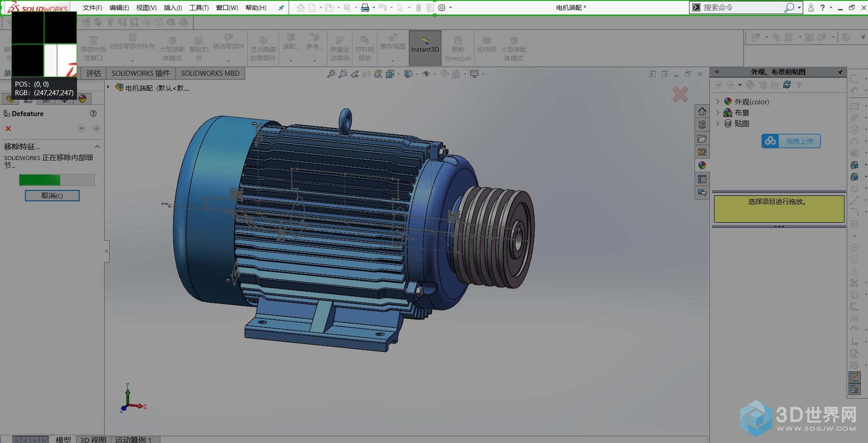
Task: Open Appearances tab with color ball icon
Action: pos(702,166)
